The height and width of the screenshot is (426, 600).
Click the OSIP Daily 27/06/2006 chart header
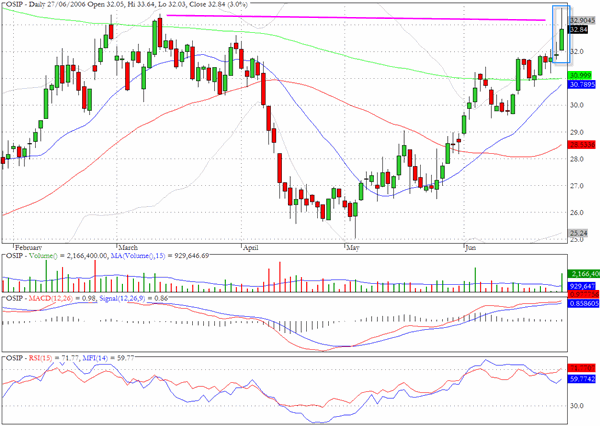(x=126, y=4)
